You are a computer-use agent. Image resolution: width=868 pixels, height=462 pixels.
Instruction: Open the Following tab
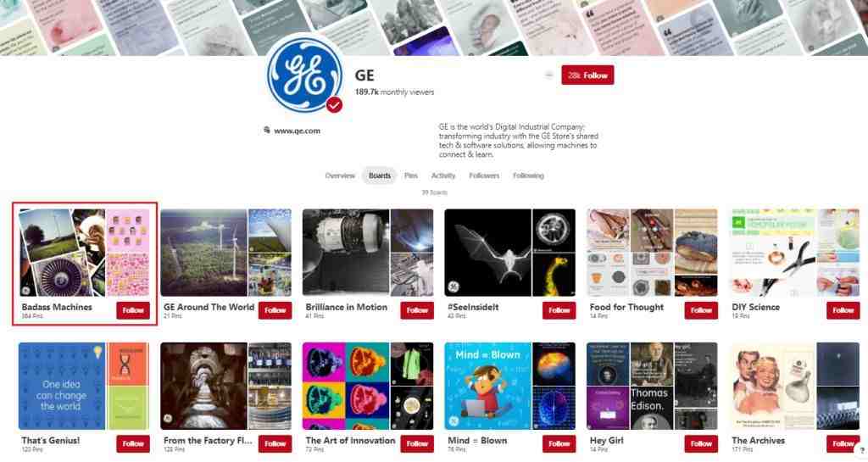(528, 175)
